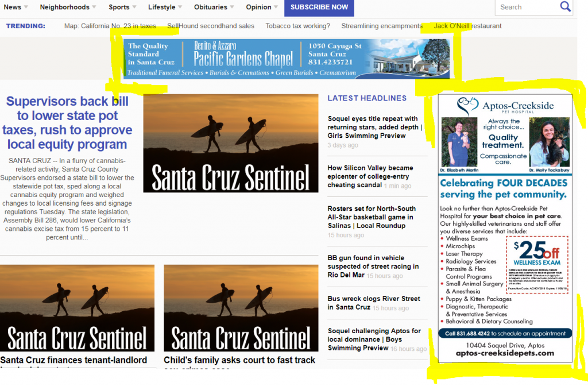Click the Pacific Gardens Chapel banner ad
Viewport: 588px width, 386px height.
(x=286, y=57)
